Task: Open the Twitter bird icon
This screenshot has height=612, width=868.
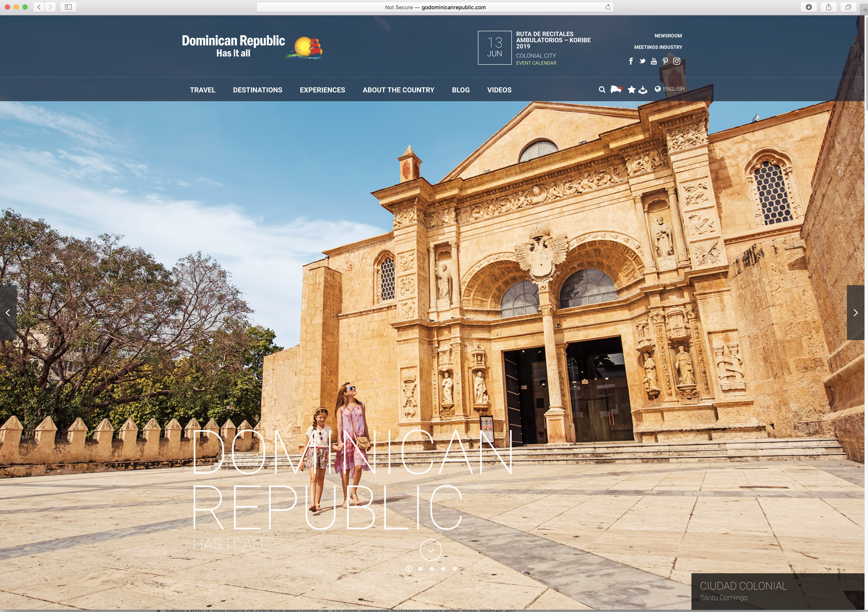Action: (x=642, y=61)
